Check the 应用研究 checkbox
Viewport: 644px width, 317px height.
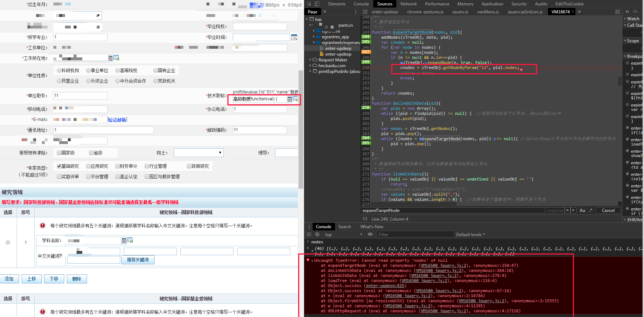88,166
